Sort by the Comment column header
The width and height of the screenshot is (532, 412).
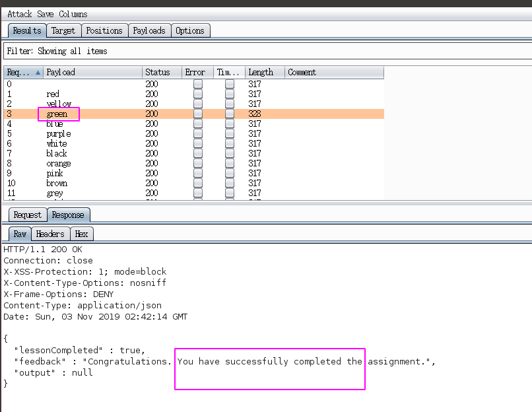pyautogui.click(x=334, y=72)
